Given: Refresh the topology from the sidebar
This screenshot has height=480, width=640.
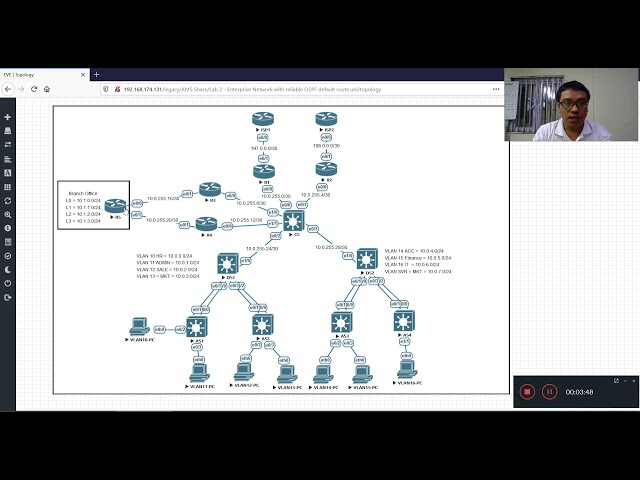Looking at the screenshot, I should coord(7,201).
